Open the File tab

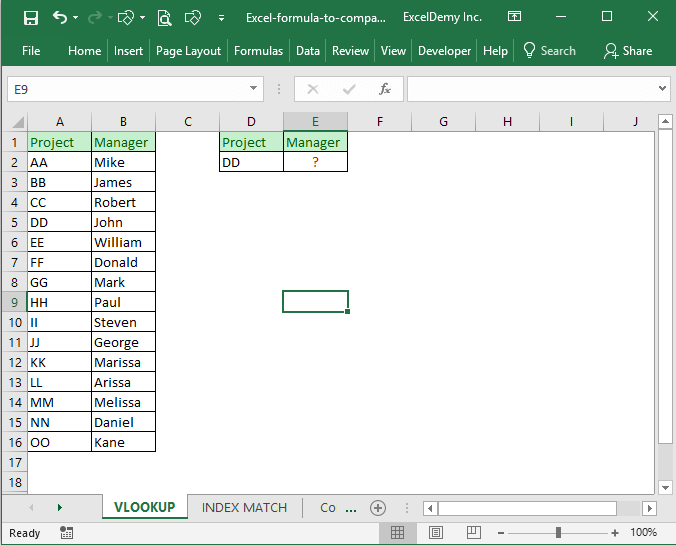coord(31,51)
